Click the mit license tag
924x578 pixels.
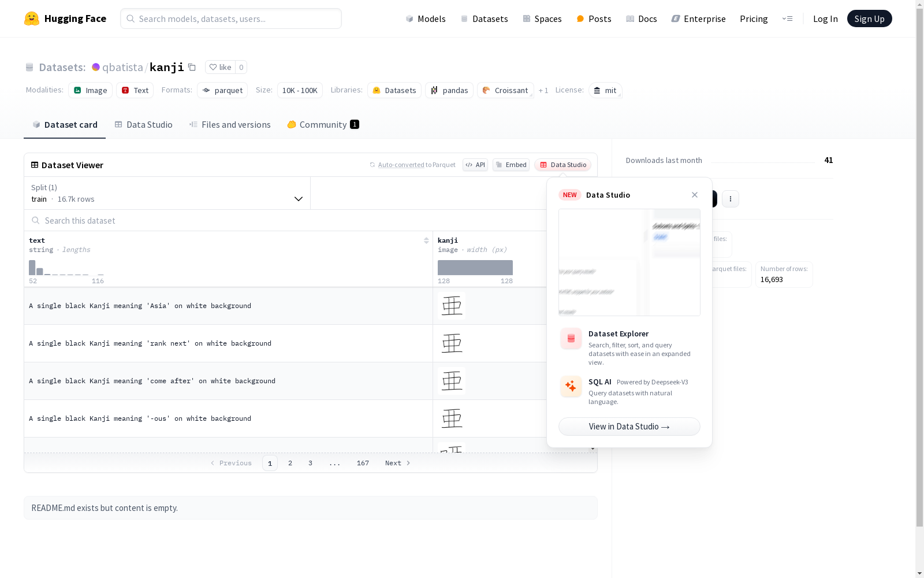[605, 90]
